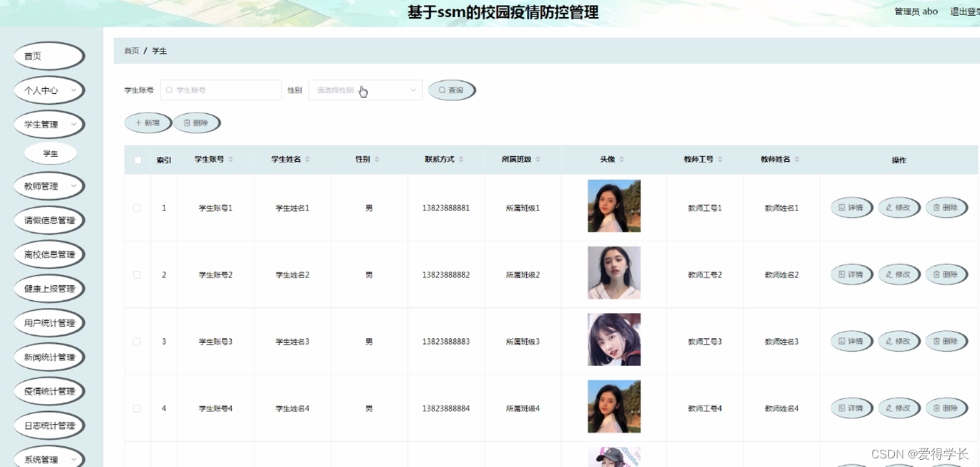
Task: Open 详情 for row 学生账号3
Action: [x=852, y=342]
